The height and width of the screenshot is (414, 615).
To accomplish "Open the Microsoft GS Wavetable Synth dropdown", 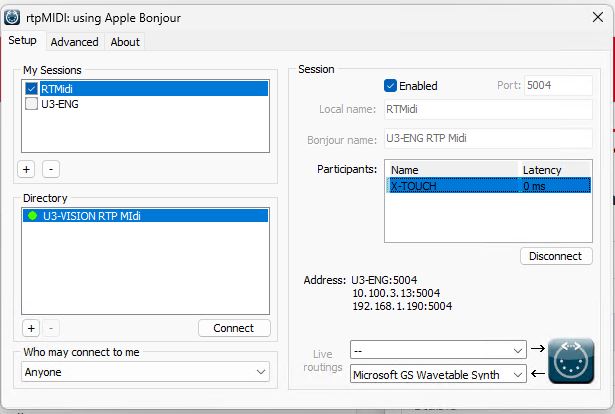I will click(438, 374).
